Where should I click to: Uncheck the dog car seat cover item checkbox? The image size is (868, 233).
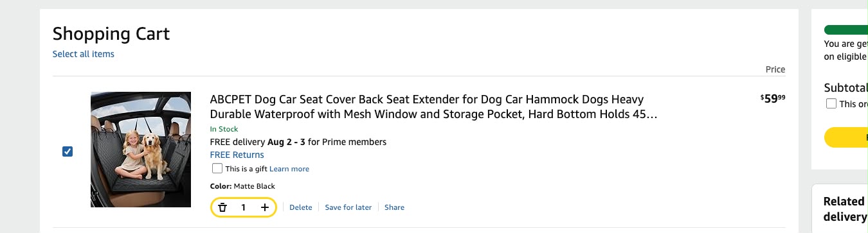click(68, 151)
